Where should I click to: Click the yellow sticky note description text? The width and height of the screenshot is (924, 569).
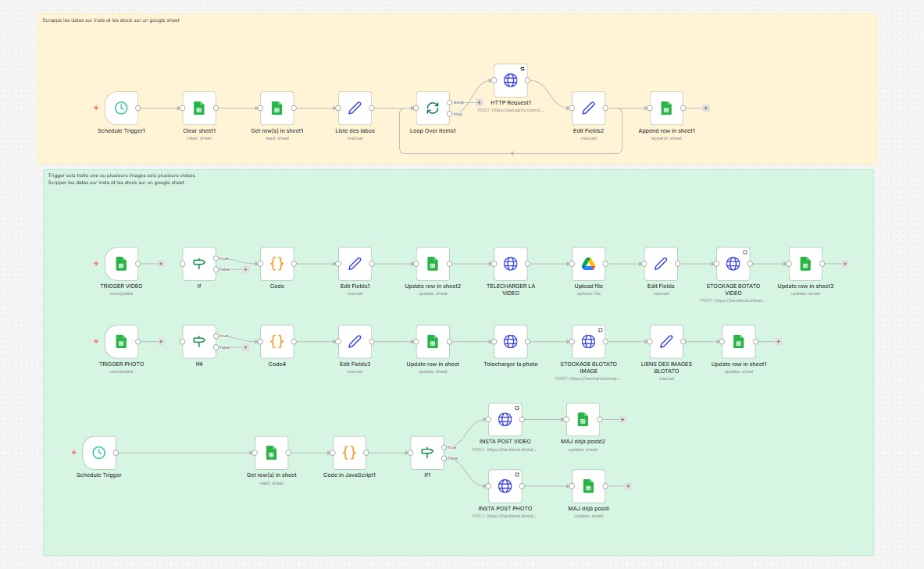click(109, 20)
